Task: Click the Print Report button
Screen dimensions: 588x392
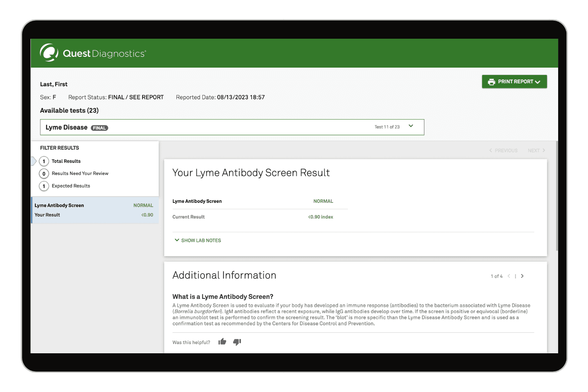Action: coord(514,81)
